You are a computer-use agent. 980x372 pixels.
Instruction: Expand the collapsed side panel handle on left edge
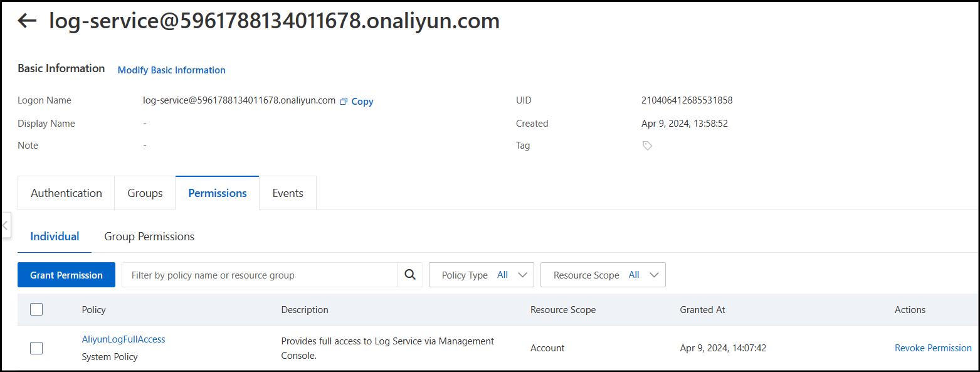(x=6, y=225)
